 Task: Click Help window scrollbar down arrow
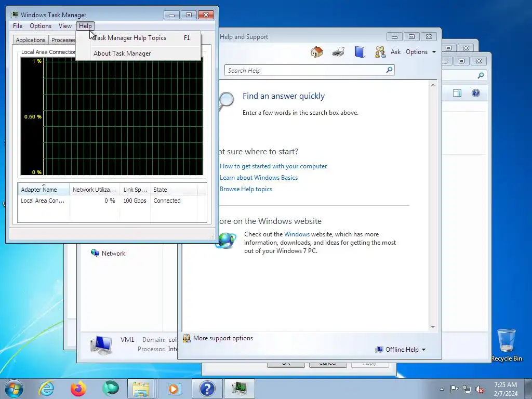pos(433,327)
